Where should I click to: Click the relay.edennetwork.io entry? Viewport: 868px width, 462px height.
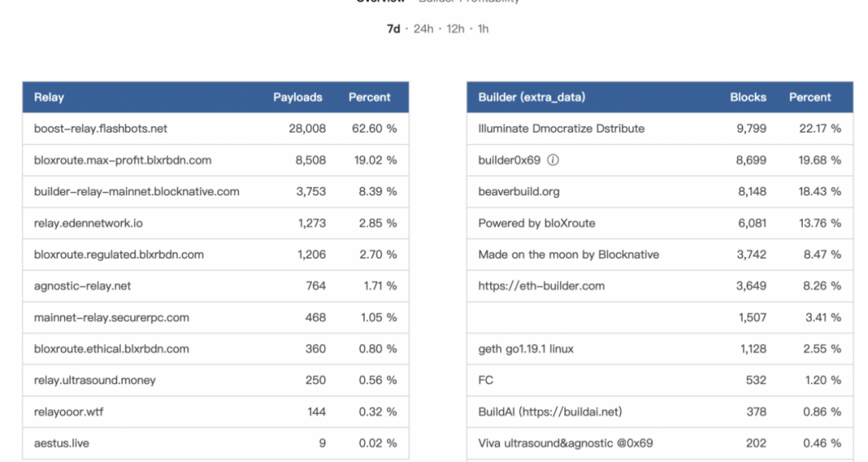click(88, 223)
